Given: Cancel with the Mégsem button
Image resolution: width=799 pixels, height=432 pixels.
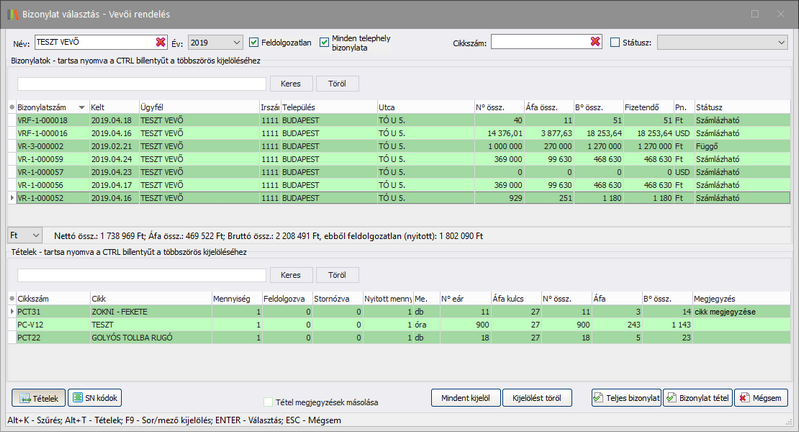Looking at the screenshot, I should 761,398.
